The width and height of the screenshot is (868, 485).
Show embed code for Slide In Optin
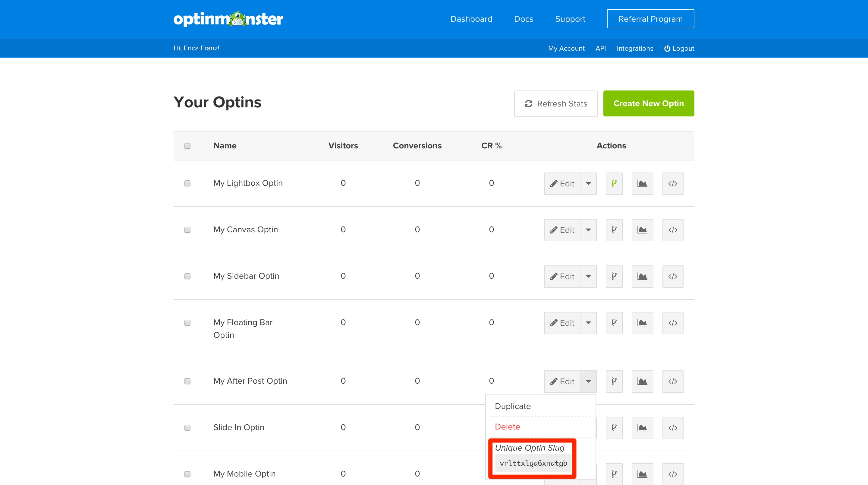tap(673, 428)
